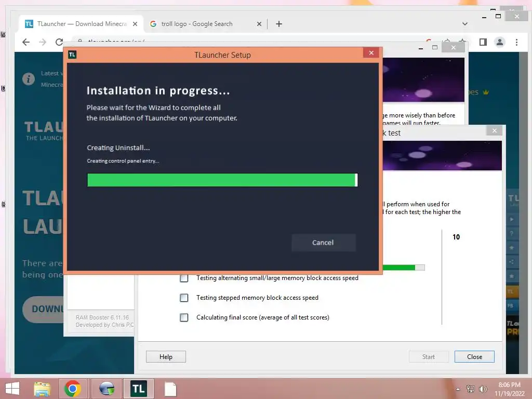Maximize the Chrome window
Screen dimensions: 532x399
[498, 16]
